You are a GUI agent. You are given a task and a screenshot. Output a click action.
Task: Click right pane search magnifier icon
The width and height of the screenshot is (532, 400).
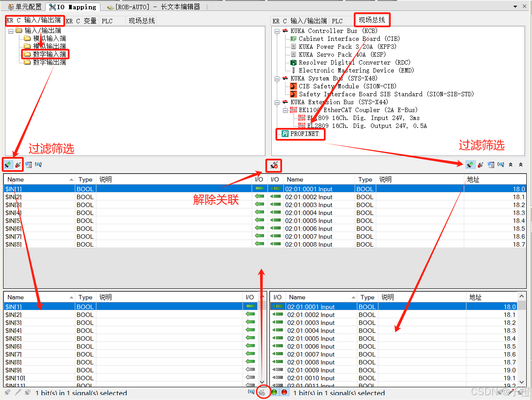coord(501,164)
